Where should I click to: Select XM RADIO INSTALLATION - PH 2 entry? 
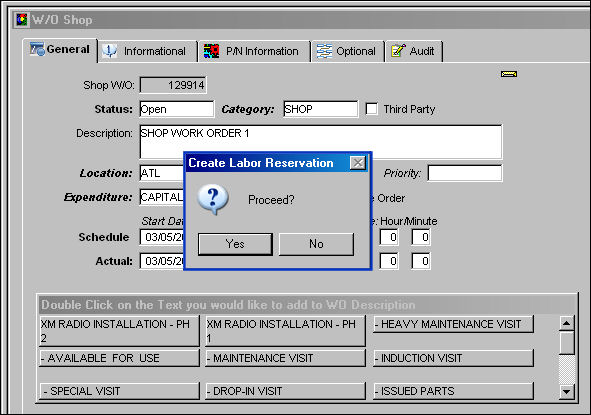[119, 331]
